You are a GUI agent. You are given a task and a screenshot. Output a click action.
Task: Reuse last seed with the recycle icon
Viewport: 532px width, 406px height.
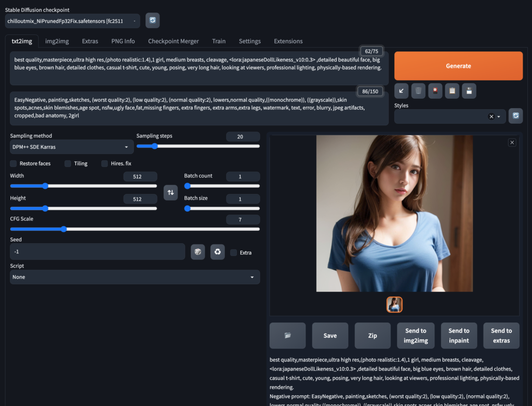(217, 252)
